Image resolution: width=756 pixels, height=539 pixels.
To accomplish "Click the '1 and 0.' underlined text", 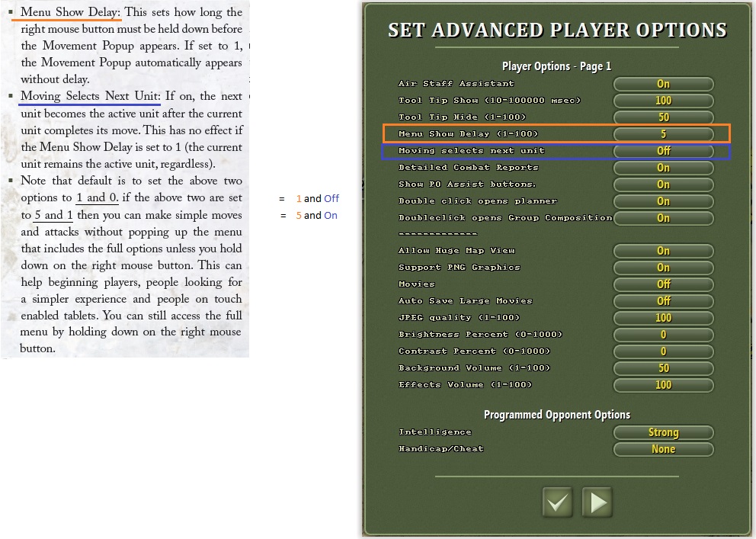I will pos(97,197).
